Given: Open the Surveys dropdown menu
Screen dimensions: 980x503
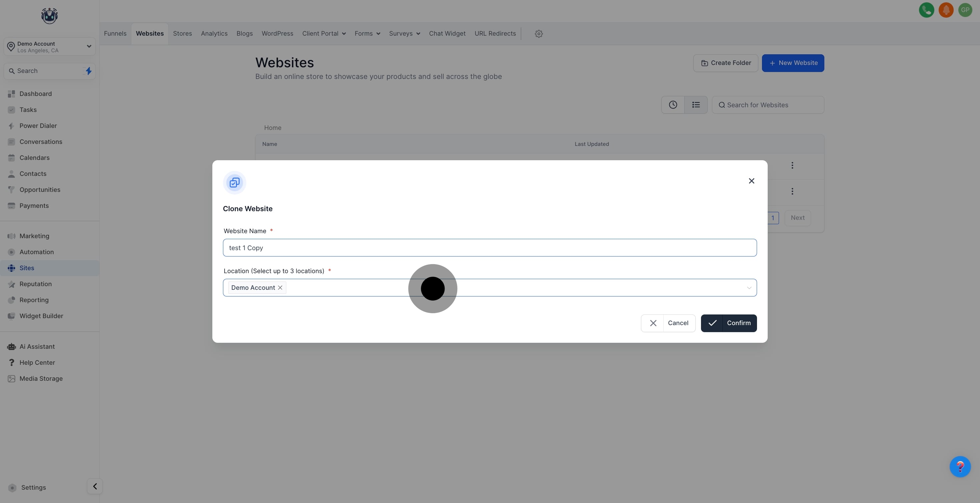Looking at the screenshot, I should 404,33.
